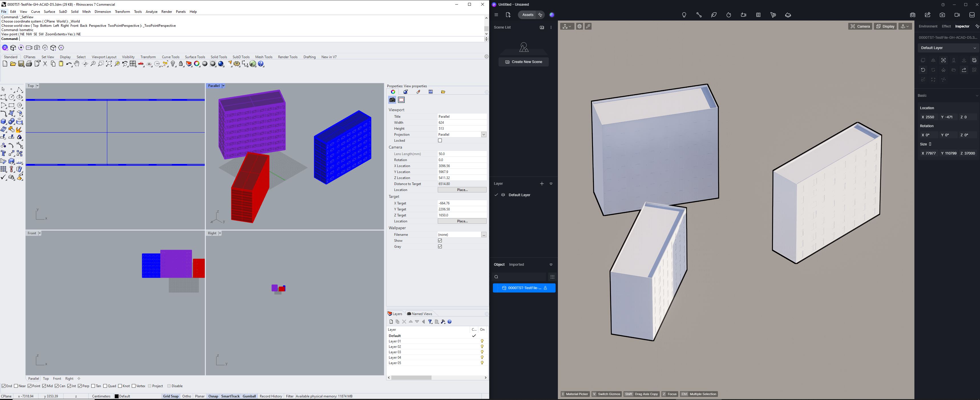Click the flame particle icon in D5 toolbar
The height and width of the screenshot is (400, 980).
point(728,15)
